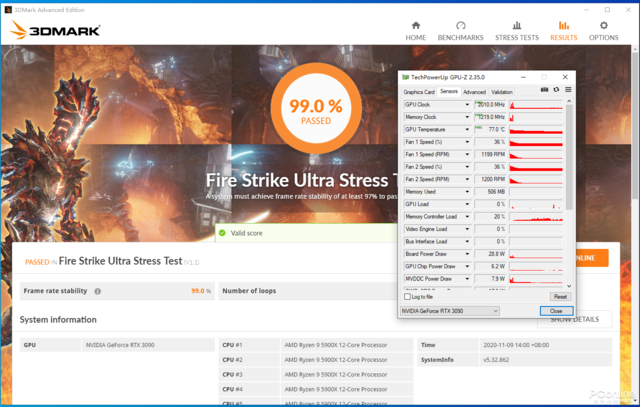Select the Sensors tab in GPU-Z
This screenshot has height=407, width=640.
click(x=449, y=91)
